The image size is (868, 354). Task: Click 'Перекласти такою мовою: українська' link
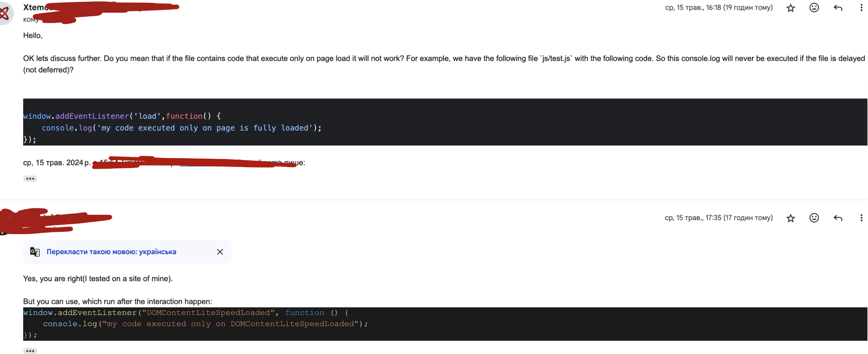(x=111, y=252)
